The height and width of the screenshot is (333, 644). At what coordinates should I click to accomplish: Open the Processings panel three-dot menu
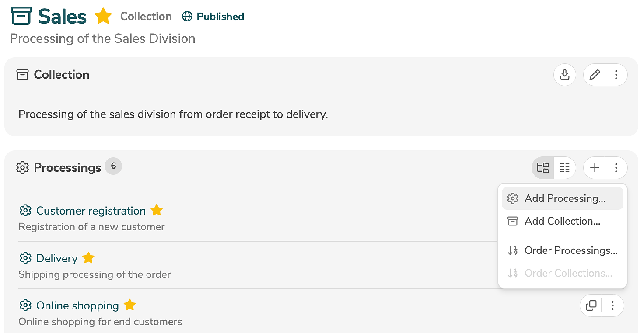(x=616, y=168)
